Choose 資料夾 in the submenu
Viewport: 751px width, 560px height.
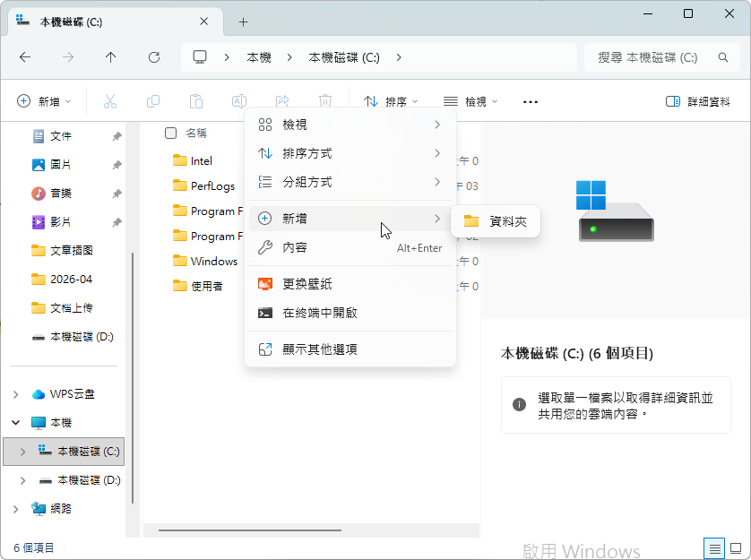[x=496, y=221]
